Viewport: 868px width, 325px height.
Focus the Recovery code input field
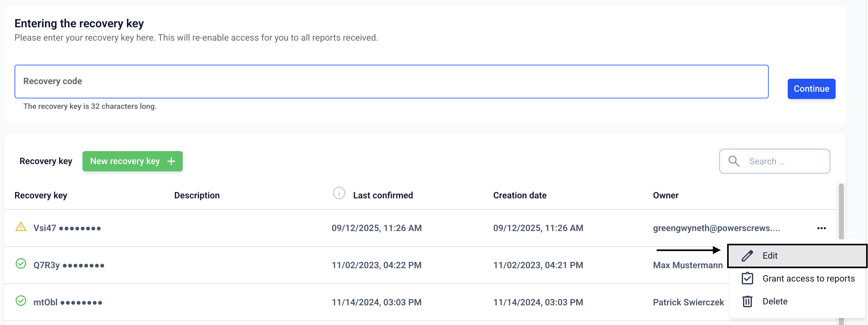[x=391, y=82]
